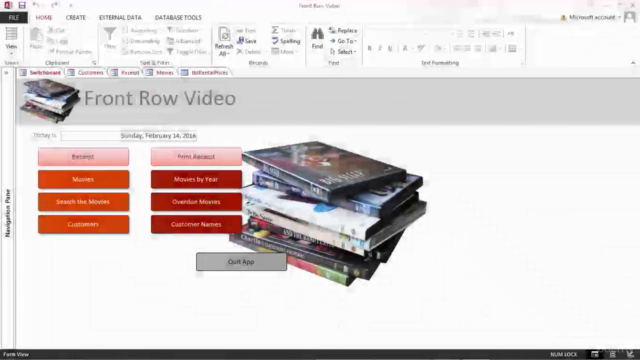Run the Spelling check
The width and height of the screenshot is (640, 360).
pos(286,41)
